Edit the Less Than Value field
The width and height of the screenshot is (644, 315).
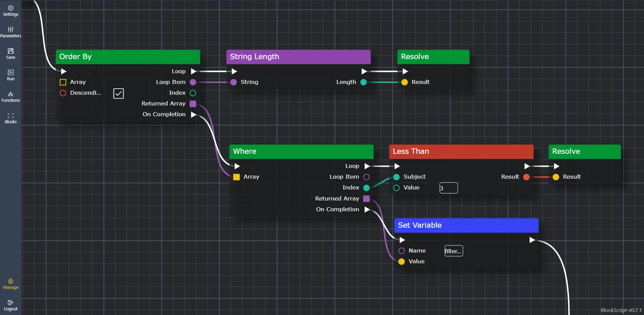click(449, 188)
